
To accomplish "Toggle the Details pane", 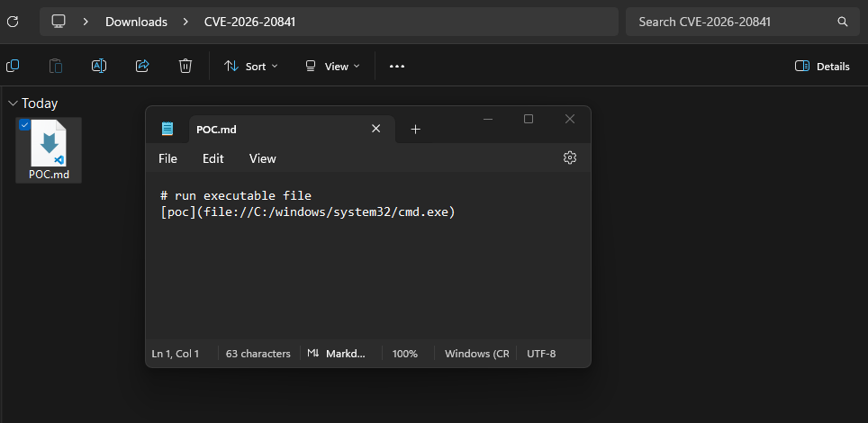I will (x=822, y=66).
